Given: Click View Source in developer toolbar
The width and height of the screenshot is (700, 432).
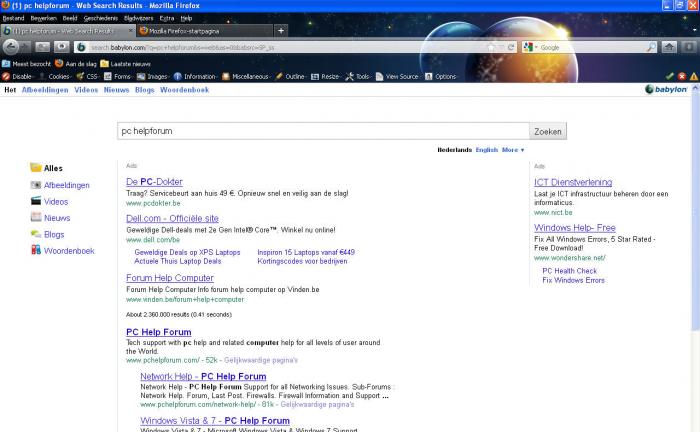Looking at the screenshot, I should click(397, 77).
